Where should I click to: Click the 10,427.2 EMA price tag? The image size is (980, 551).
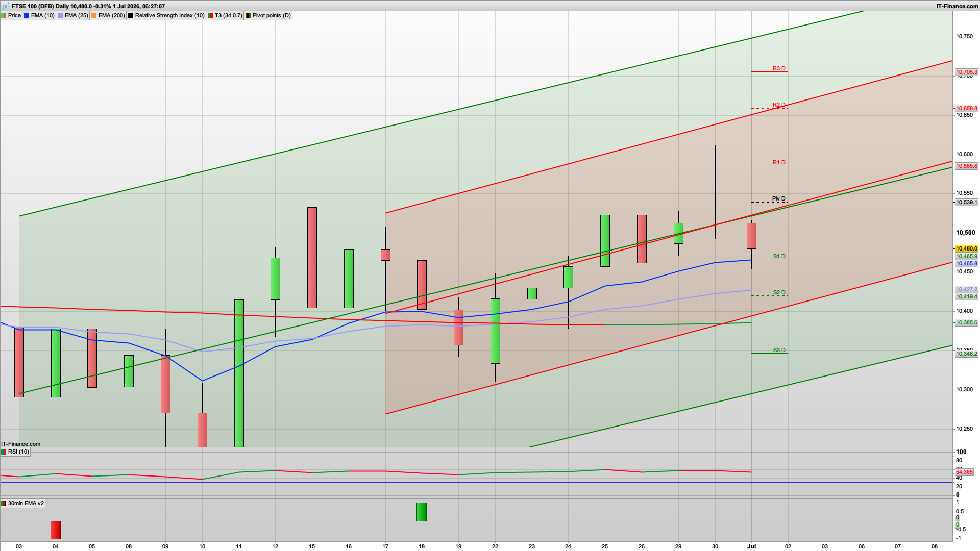pos(966,289)
